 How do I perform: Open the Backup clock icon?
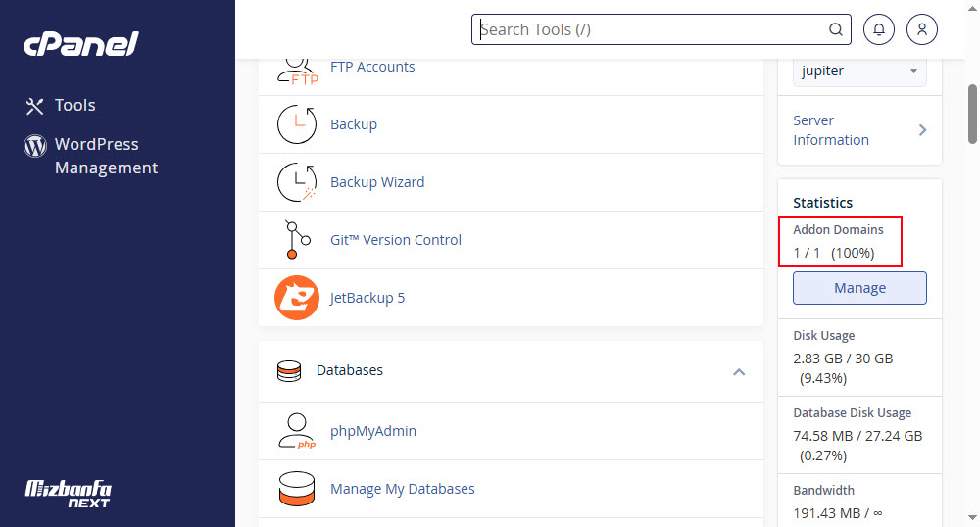tap(297, 124)
